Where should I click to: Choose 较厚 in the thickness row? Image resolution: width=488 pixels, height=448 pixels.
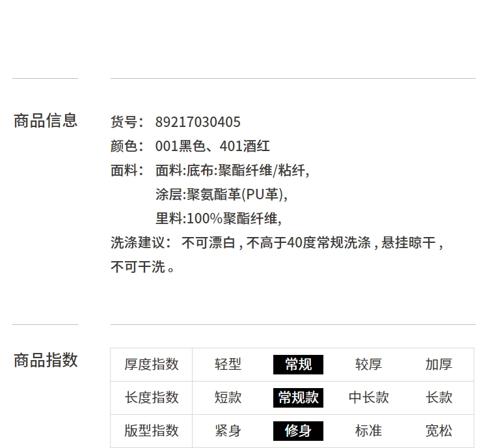click(368, 365)
